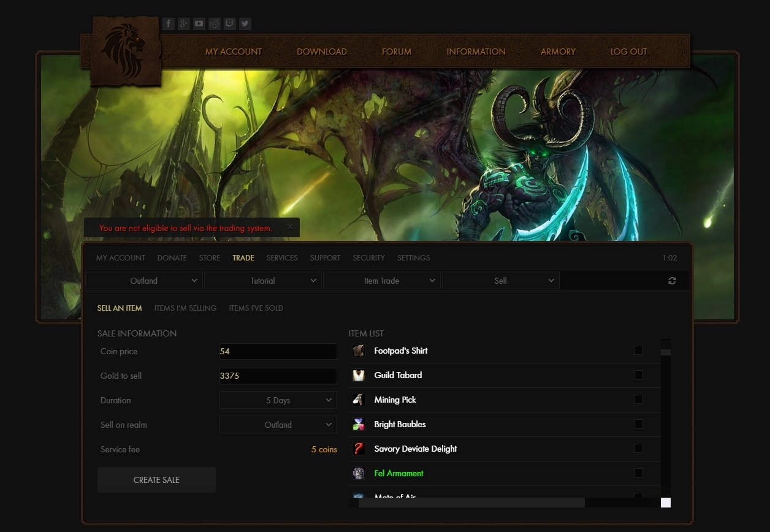The height and width of the screenshot is (532, 770).
Task: Open the Sell on realm Outland dropdown
Action: click(278, 425)
